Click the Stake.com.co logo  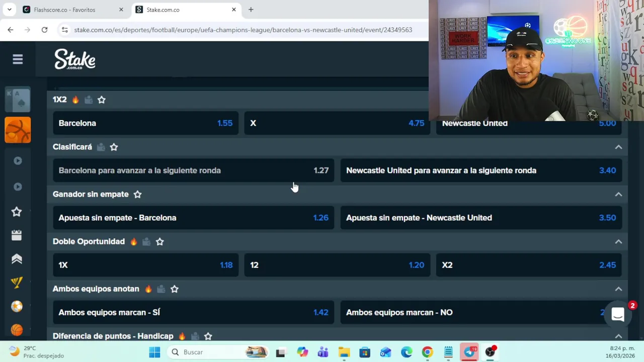point(75,59)
